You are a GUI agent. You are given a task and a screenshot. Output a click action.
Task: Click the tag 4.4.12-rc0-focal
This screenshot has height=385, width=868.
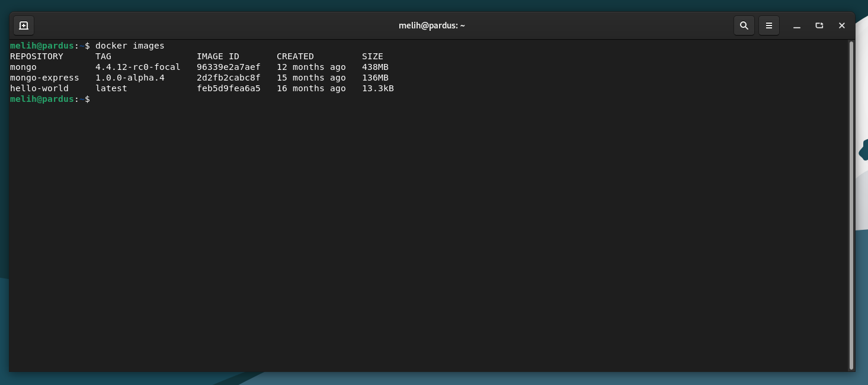tap(138, 67)
